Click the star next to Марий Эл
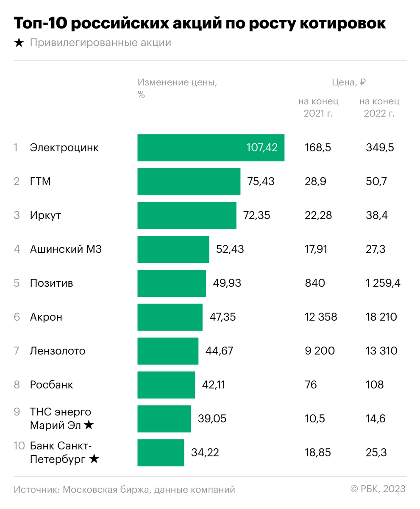Image resolution: width=420 pixels, height=509 pixels. [88, 425]
